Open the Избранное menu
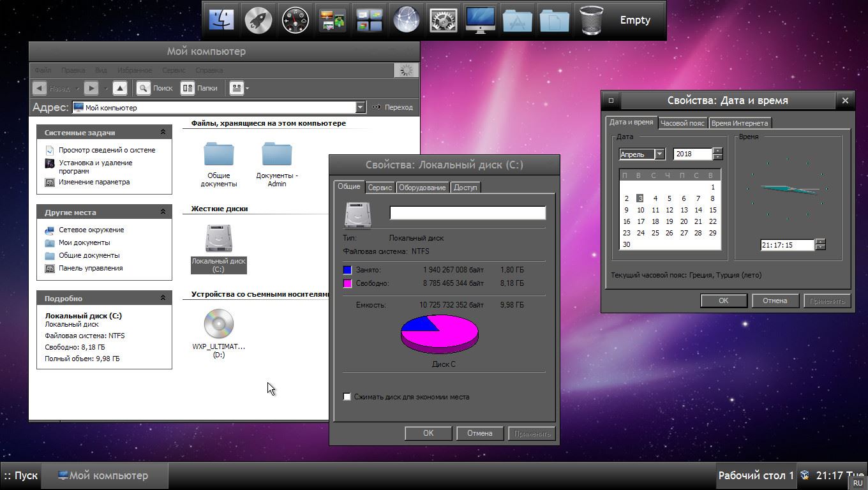The width and height of the screenshot is (868, 490). (x=135, y=70)
